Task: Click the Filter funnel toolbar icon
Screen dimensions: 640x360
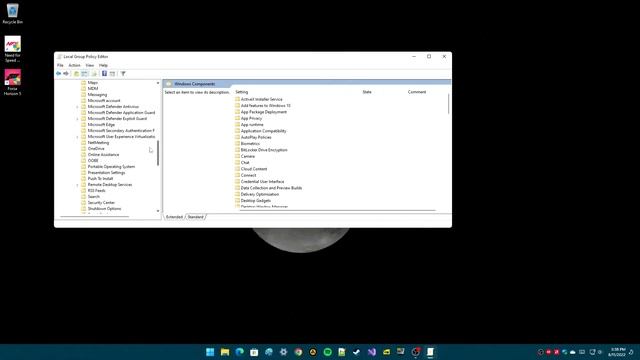Action: [123, 74]
